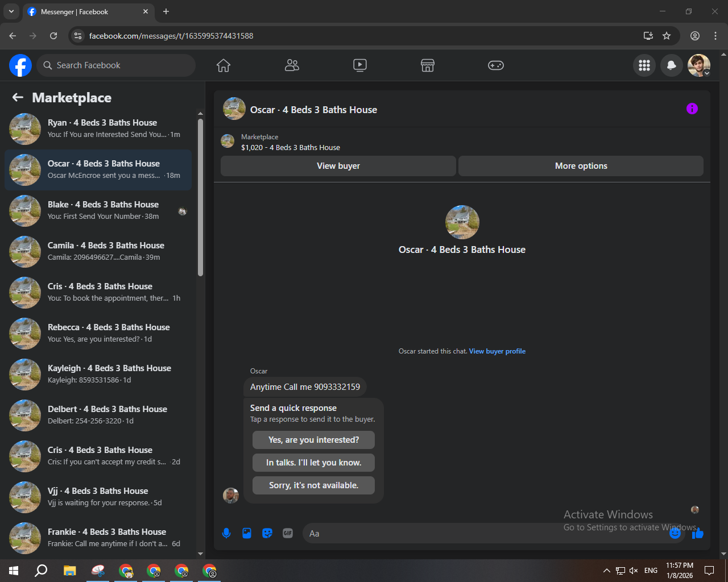This screenshot has height=582, width=728.
Task: Go to Facebook Home feed icon
Action: pyautogui.click(x=224, y=65)
